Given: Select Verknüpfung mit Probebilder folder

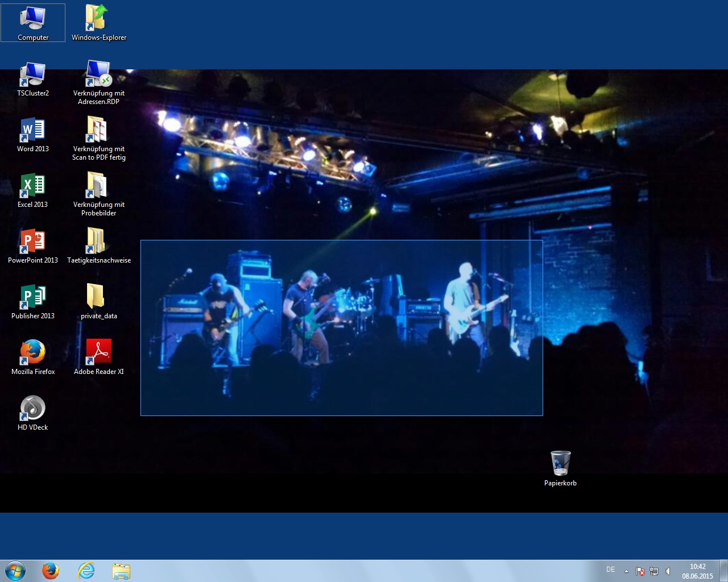Looking at the screenshot, I should point(98,188).
